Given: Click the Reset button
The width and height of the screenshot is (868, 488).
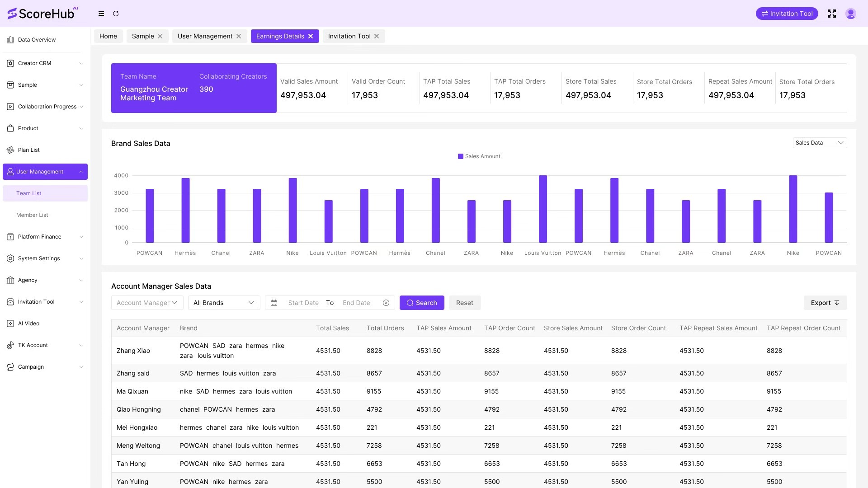Looking at the screenshot, I should tap(465, 303).
